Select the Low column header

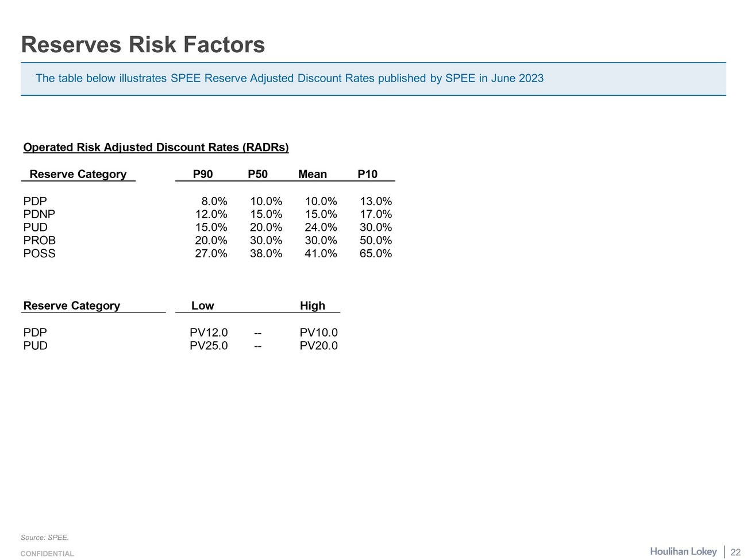202,306
